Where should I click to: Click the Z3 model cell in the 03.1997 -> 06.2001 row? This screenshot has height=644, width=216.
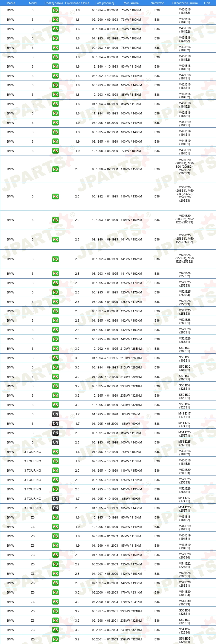pyautogui.click(x=33, y=611)
